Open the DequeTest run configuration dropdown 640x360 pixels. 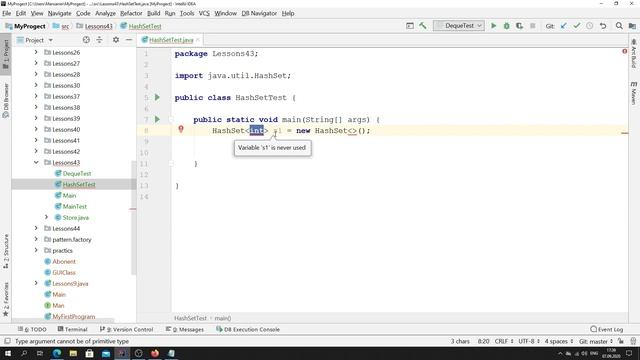[459, 26]
